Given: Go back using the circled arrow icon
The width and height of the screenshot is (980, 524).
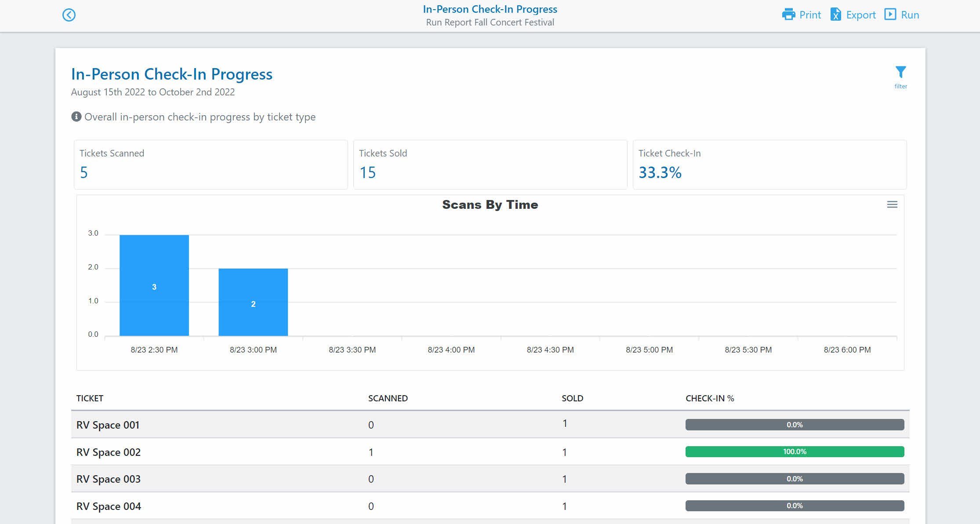Looking at the screenshot, I should click(x=69, y=15).
